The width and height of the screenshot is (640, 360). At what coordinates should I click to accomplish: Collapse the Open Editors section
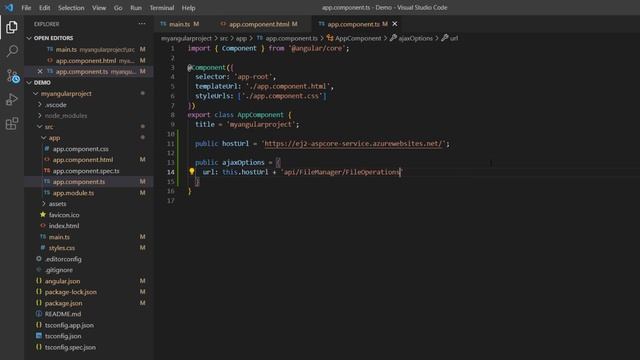29,38
